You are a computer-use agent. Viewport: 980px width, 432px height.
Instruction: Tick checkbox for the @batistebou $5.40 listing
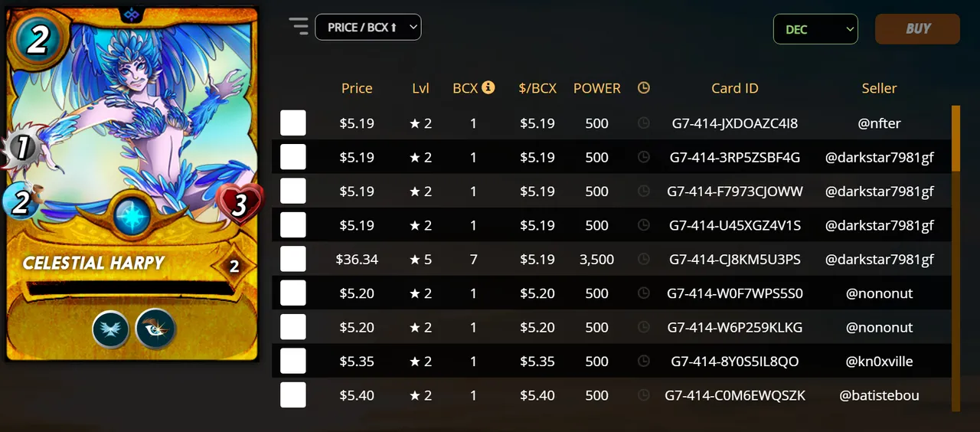[x=293, y=395]
